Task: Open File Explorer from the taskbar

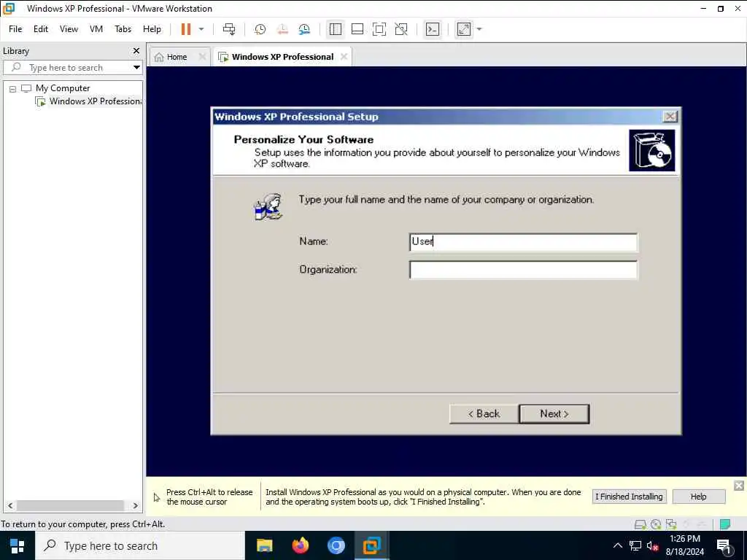Action: [264, 545]
